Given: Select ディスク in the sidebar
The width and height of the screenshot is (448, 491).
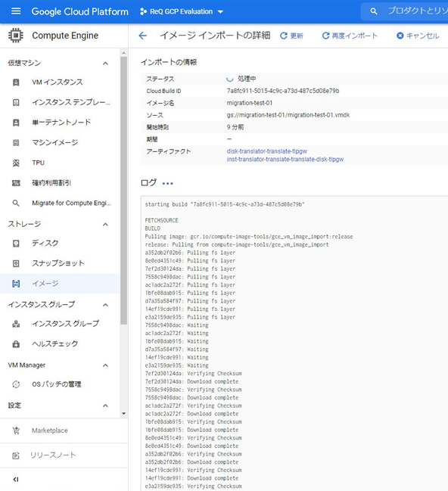Looking at the screenshot, I should (45, 244).
